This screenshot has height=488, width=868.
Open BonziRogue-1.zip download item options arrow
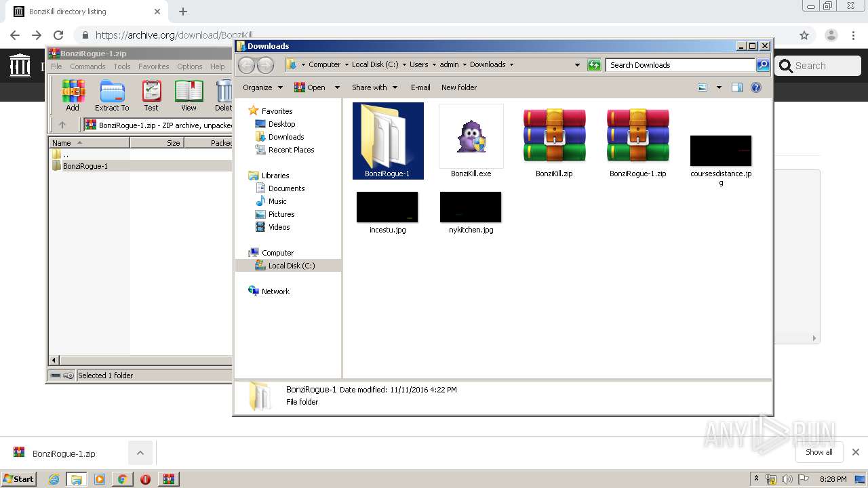click(140, 453)
